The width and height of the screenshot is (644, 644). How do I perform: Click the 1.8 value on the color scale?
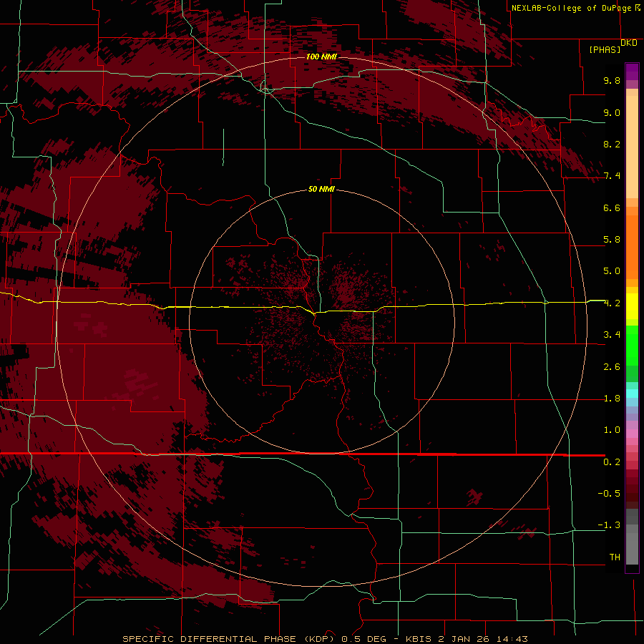tap(612, 399)
